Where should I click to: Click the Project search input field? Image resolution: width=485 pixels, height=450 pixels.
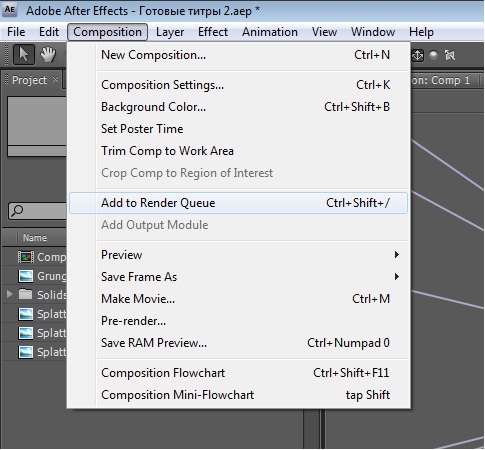click(x=37, y=211)
